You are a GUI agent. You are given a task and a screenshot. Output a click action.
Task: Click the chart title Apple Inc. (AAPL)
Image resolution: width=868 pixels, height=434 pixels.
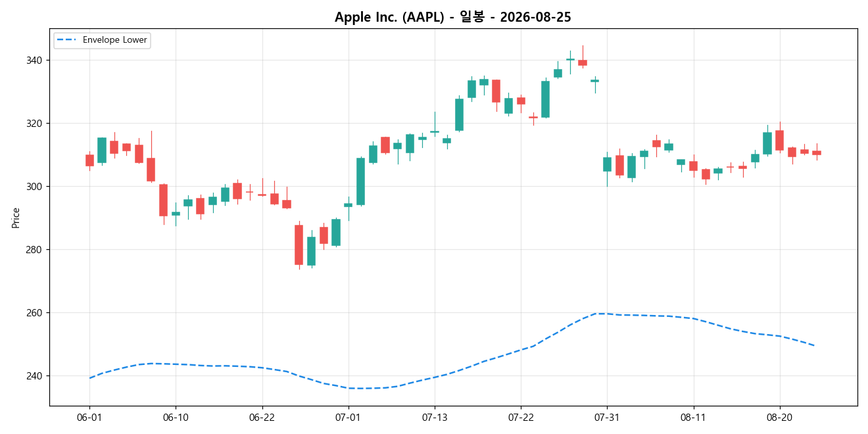453,17
